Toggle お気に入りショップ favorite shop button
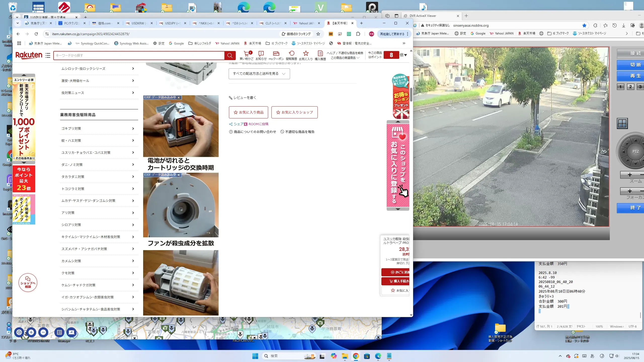Viewport: 644px width, 362px height. click(294, 112)
